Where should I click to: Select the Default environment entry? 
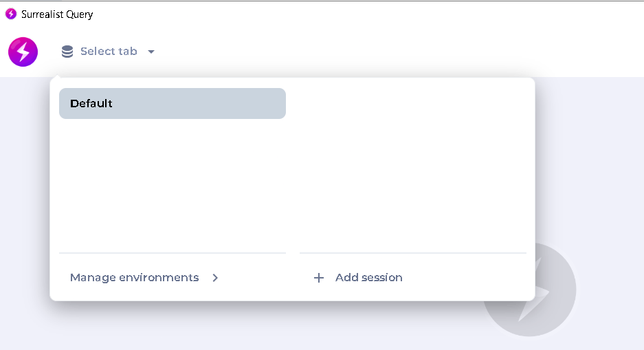173,104
